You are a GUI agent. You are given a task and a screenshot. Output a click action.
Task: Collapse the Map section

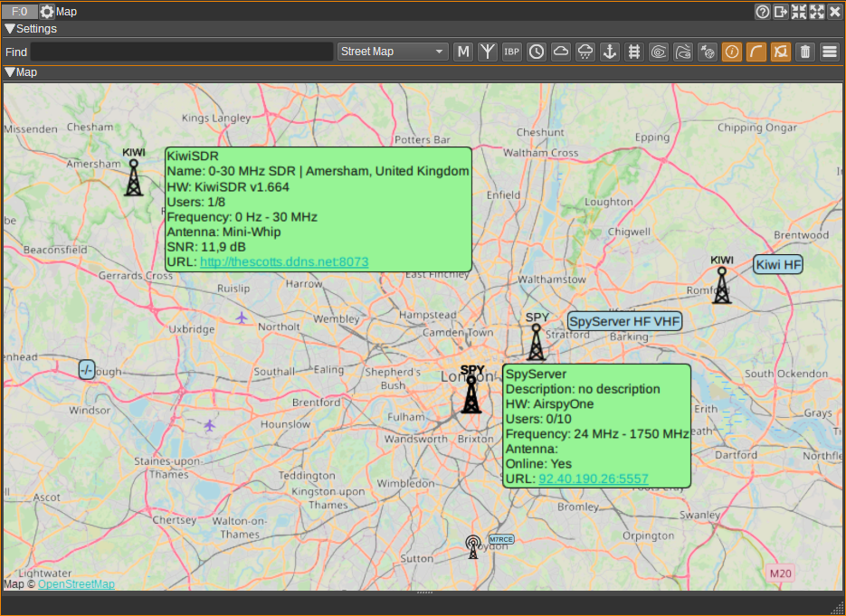[10, 72]
